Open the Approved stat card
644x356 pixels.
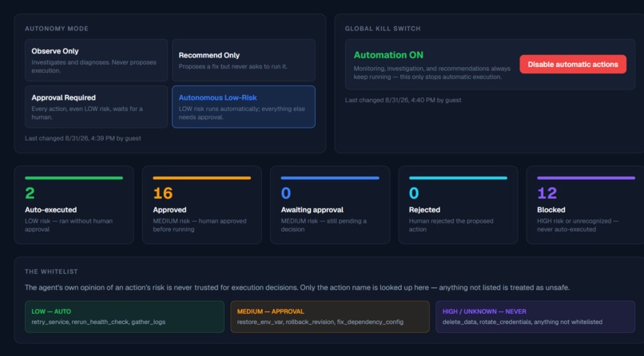click(x=201, y=205)
